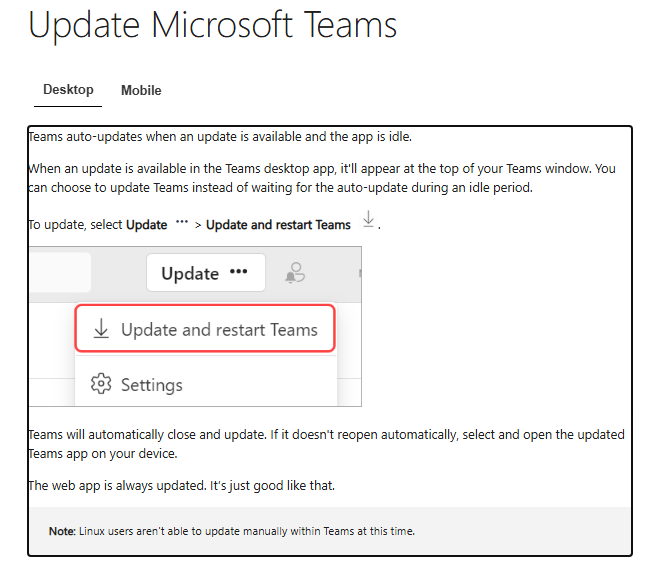Click the download arrow icon in dropdown menu
Image resolution: width=654 pixels, height=567 pixels.
coord(101,328)
